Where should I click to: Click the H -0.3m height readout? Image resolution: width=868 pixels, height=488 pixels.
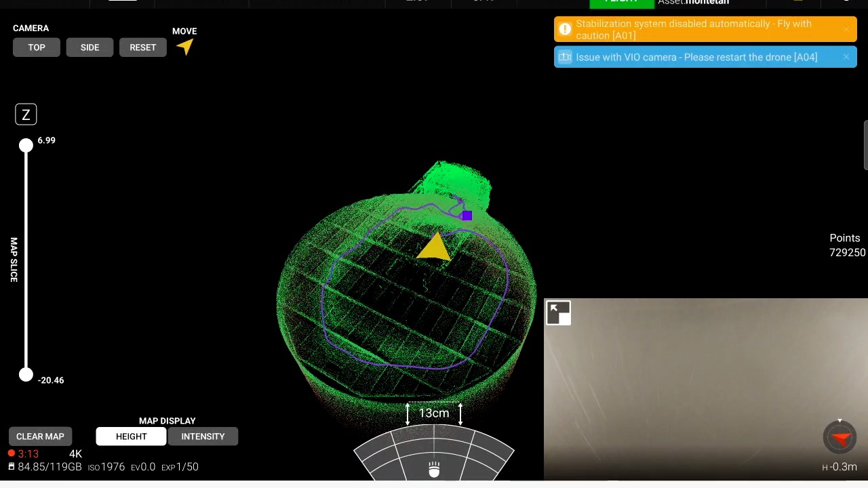point(840,467)
